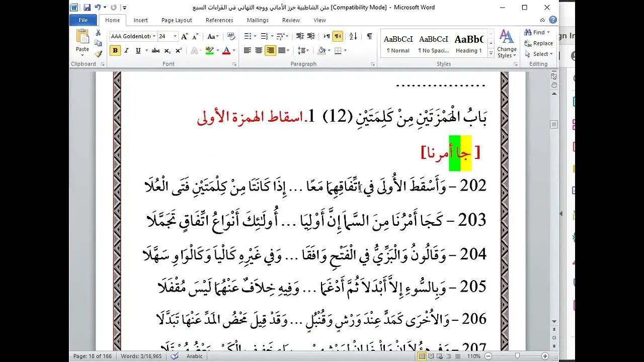
Task: Apply the red Font Color swatch
Action: pos(226,50)
